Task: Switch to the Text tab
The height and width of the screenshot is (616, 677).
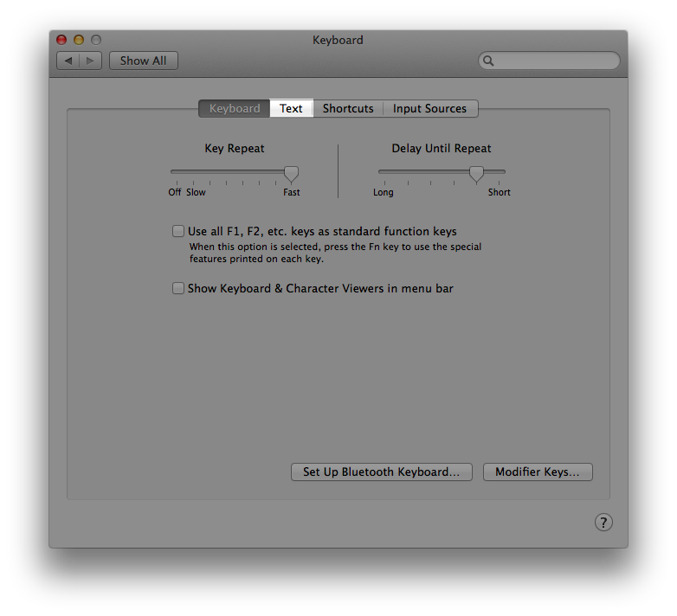Action: pyautogui.click(x=291, y=108)
